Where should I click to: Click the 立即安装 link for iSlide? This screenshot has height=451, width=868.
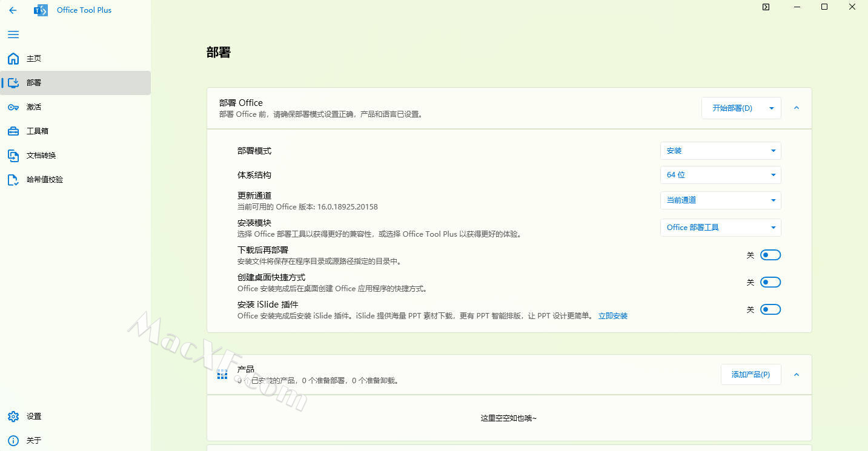pyautogui.click(x=613, y=316)
